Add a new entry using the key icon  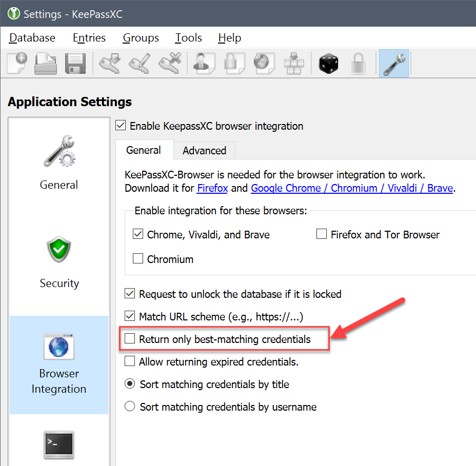coord(109,63)
